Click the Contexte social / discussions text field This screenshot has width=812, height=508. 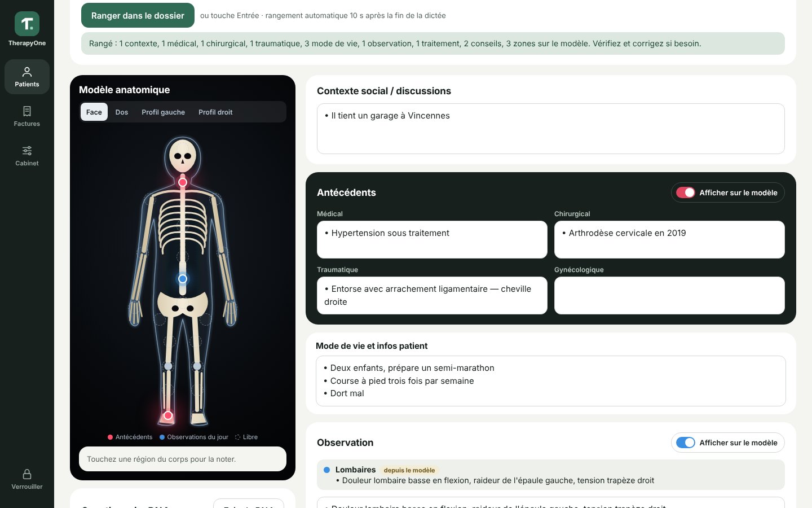pos(551,129)
